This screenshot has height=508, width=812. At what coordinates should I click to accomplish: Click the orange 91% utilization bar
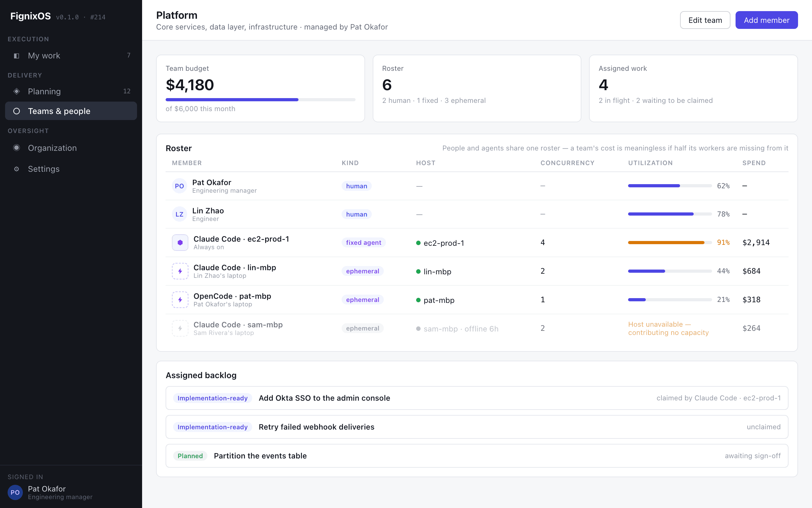pos(670,243)
